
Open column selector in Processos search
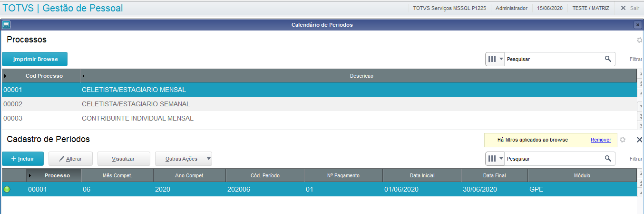[495, 59]
